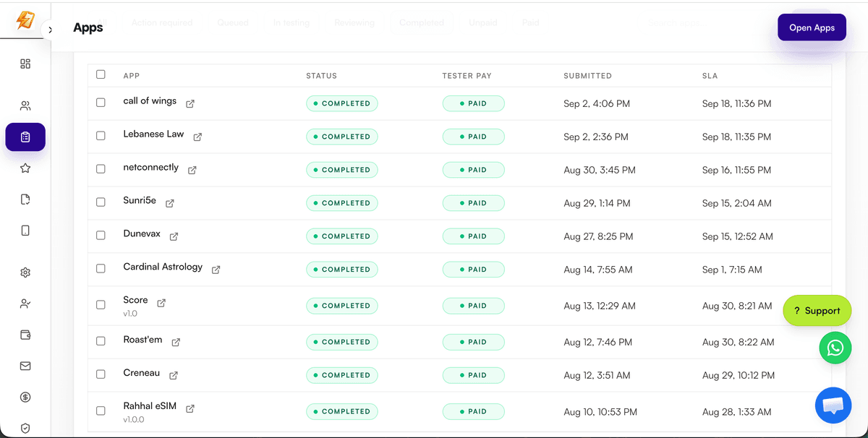868x438 pixels.
Task: Open the WhatsApp chat button
Action: pyautogui.click(x=835, y=348)
